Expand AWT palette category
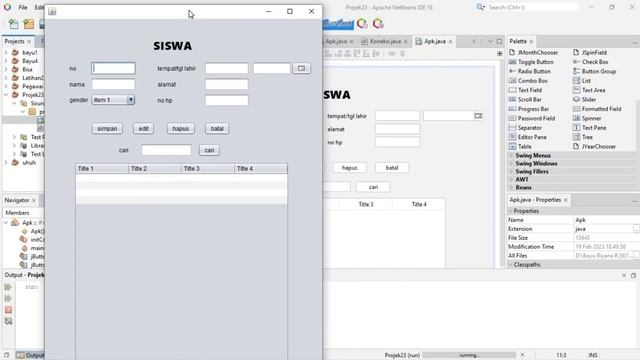The width and height of the screenshot is (640, 360). (511, 179)
